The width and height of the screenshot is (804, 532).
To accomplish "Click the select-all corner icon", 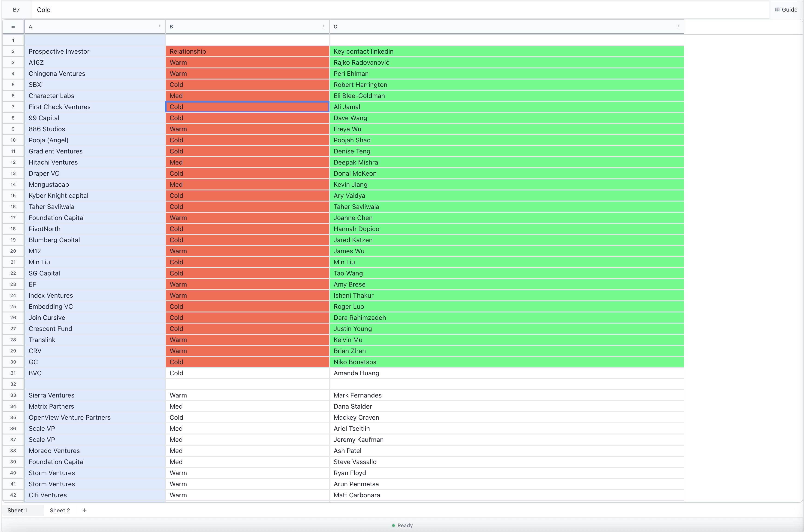I will click(13, 27).
